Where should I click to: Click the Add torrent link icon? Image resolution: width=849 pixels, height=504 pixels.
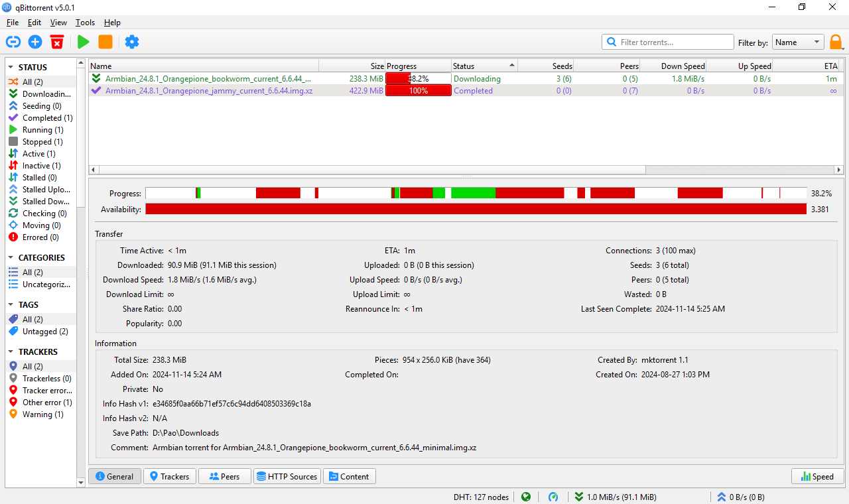click(x=13, y=41)
